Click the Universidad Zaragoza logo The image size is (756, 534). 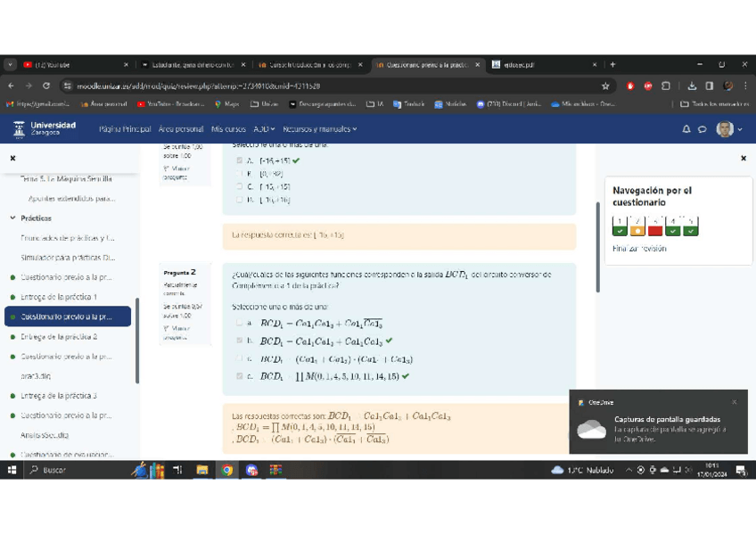[45, 128]
